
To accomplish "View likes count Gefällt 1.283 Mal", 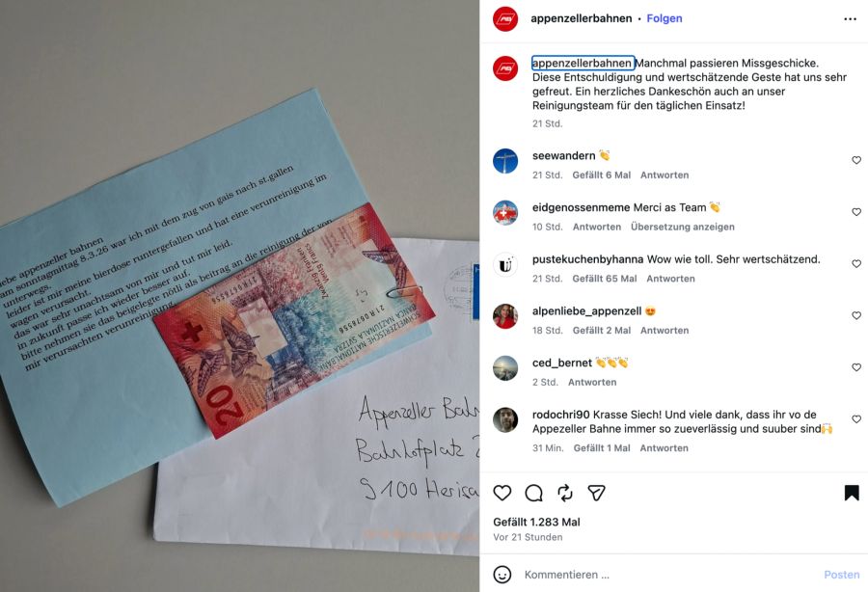I will pos(536,522).
